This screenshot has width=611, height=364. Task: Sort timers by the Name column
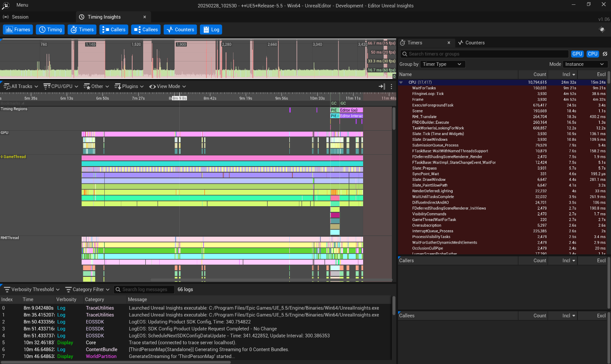pyautogui.click(x=458, y=75)
